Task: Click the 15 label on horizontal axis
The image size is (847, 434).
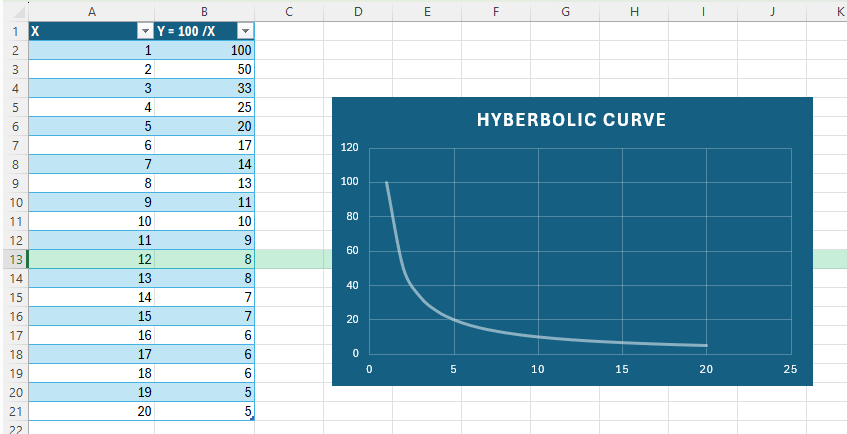Action: [x=622, y=370]
